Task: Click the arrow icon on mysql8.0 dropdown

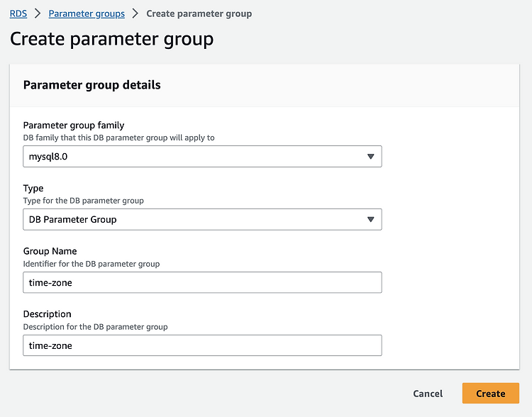Action: [x=370, y=157]
